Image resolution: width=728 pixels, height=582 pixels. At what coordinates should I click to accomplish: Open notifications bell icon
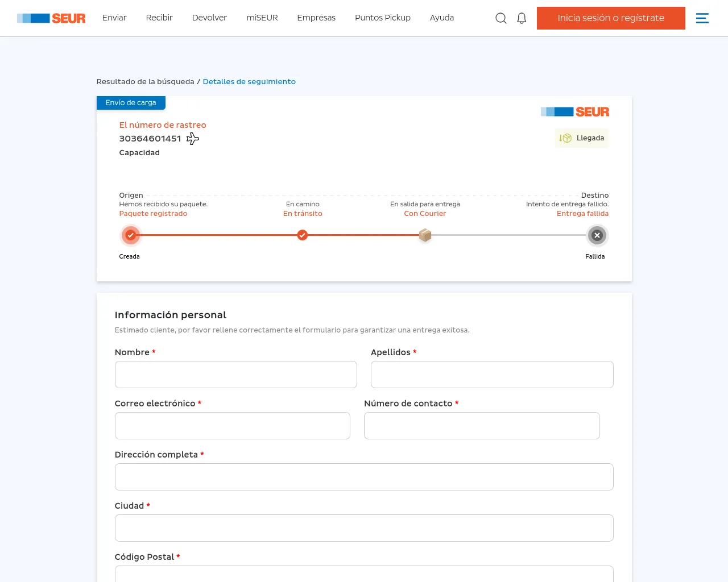tap(522, 18)
